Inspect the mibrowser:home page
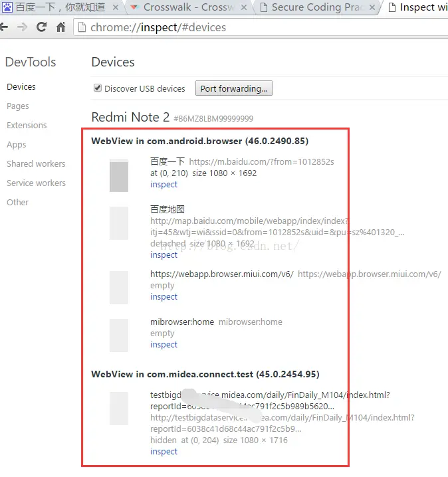The width and height of the screenshot is (448, 477). [164, 344]
